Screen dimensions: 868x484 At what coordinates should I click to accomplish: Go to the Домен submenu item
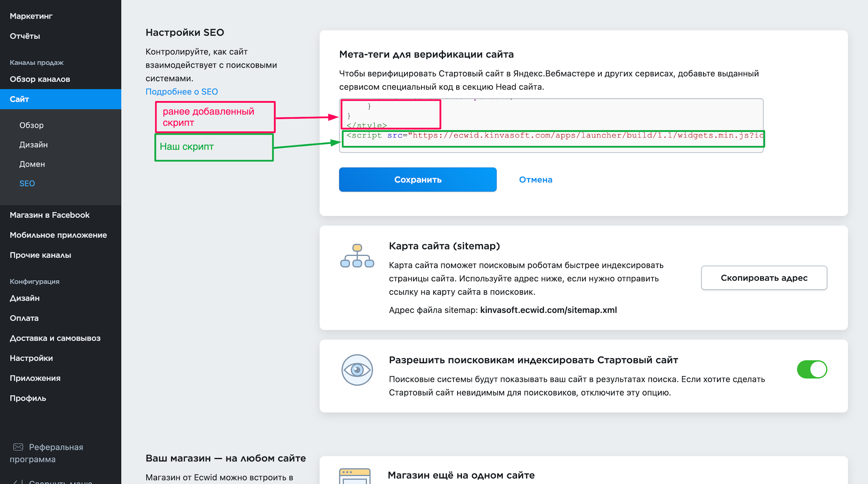click(x=32, y=164)
